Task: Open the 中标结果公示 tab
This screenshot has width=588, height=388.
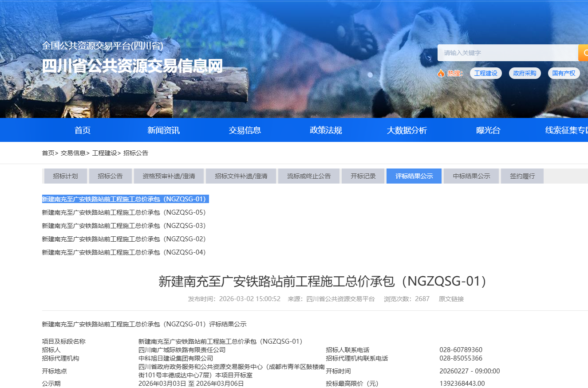Action: pyautogui.click(x=471, y=176)
